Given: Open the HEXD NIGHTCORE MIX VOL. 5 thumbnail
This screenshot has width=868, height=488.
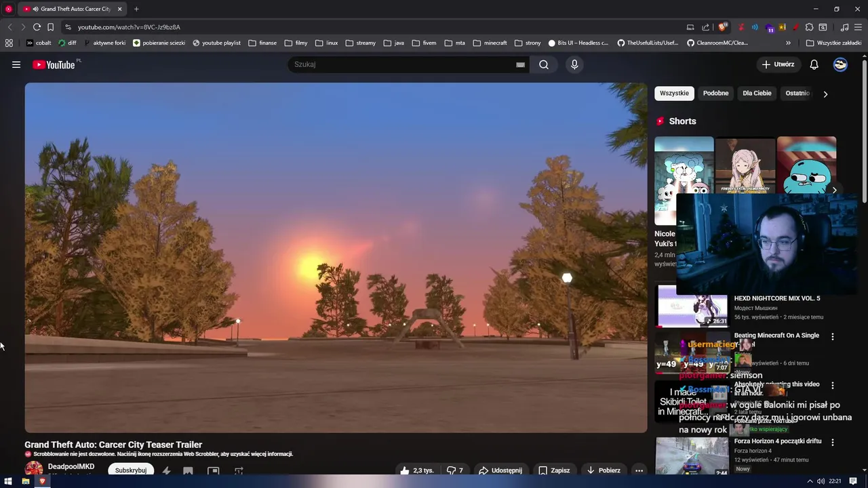Looking at the screenshot, I should pos(692,306).
